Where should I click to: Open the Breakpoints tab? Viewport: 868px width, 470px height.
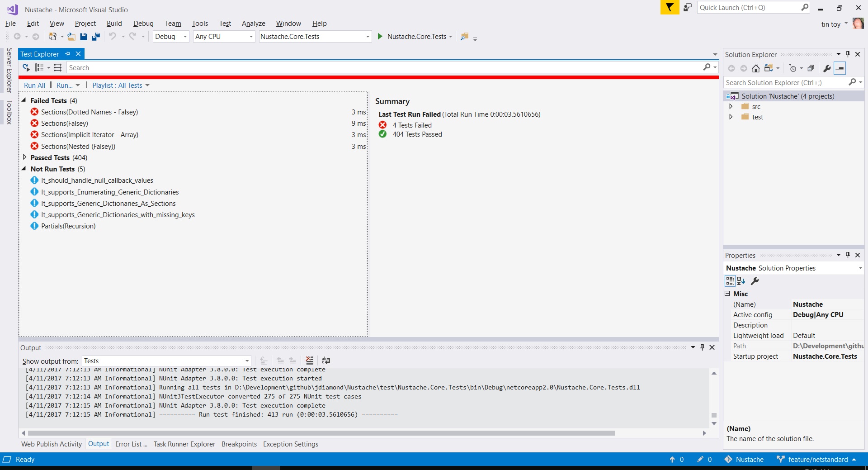click(x=239, y=444)
